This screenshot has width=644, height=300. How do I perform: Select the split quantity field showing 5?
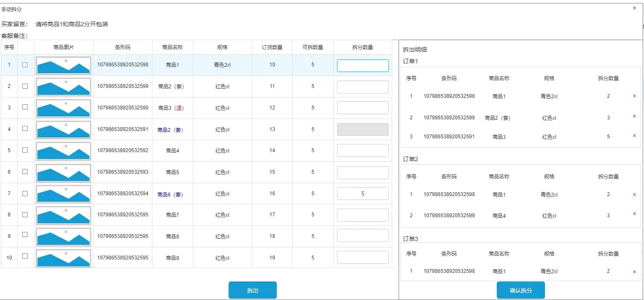pos(363,193)
